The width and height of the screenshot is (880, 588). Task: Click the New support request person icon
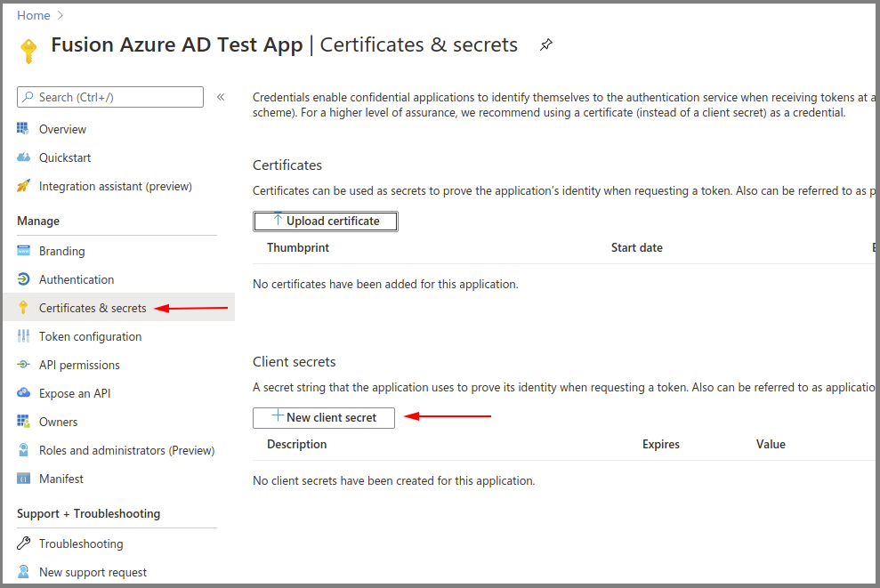[x=23, y=571]
